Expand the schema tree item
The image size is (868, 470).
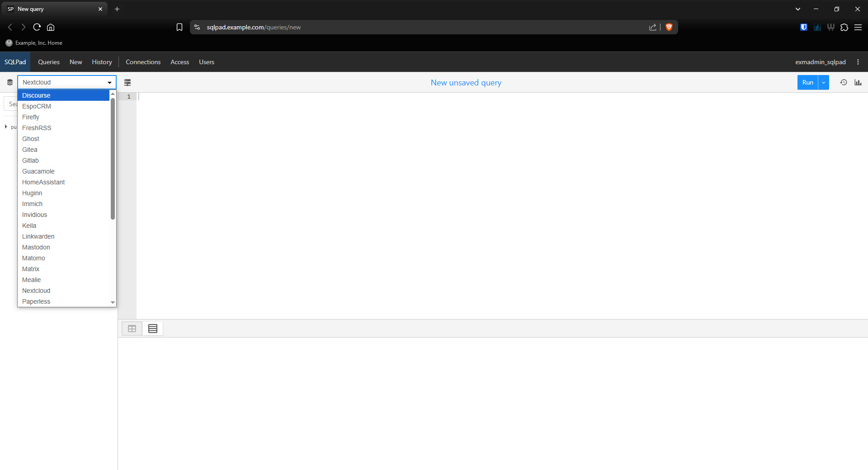click(x=6, y=127)
